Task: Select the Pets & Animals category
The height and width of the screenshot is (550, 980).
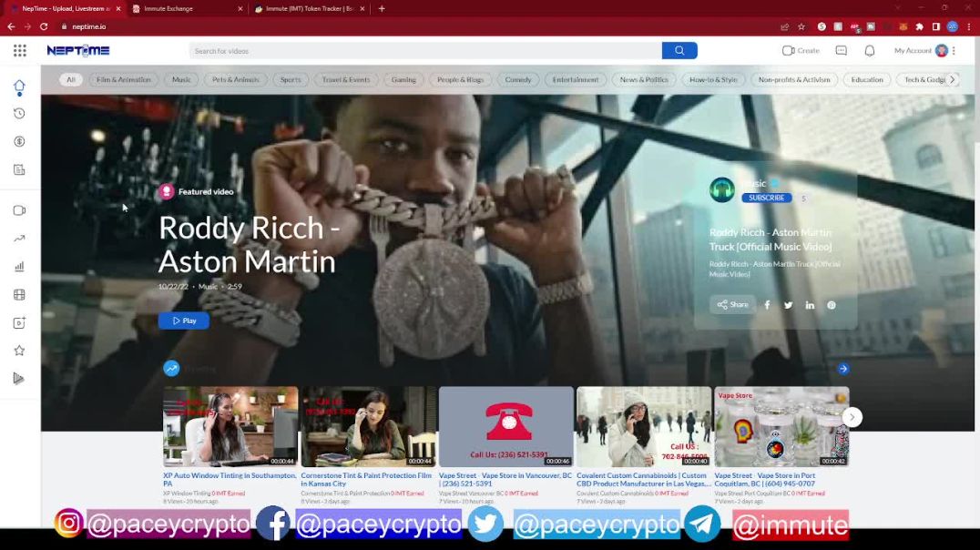Action: pos(235,79)
